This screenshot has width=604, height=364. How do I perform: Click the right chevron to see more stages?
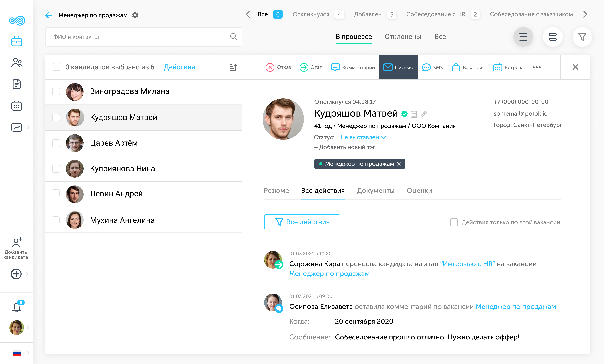tap(585, 14)
